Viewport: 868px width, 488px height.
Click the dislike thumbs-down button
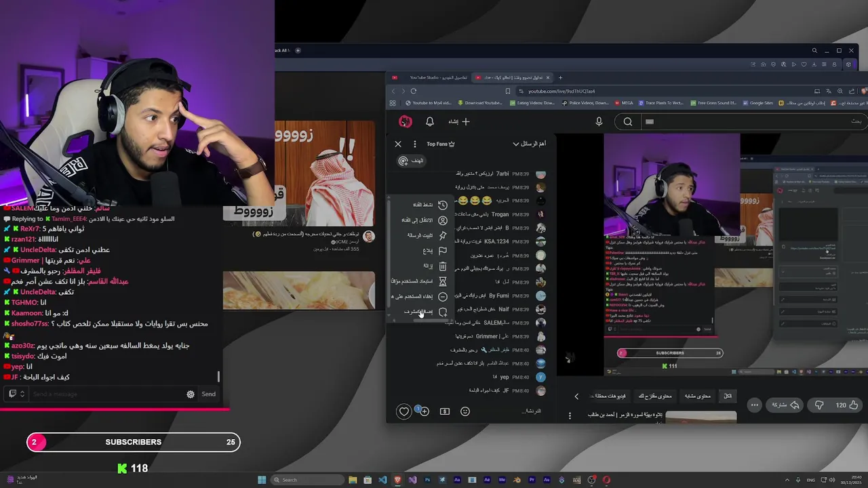click(819, 405)
